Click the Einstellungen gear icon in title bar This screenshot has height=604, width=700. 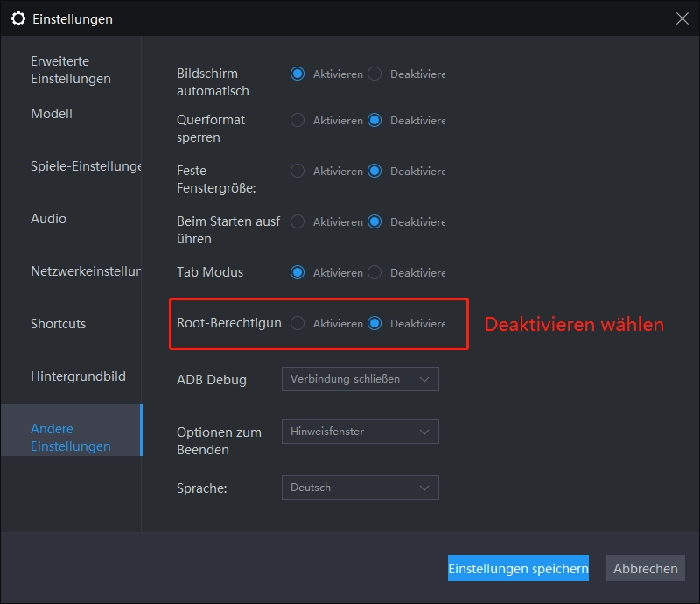click(18, 18)
